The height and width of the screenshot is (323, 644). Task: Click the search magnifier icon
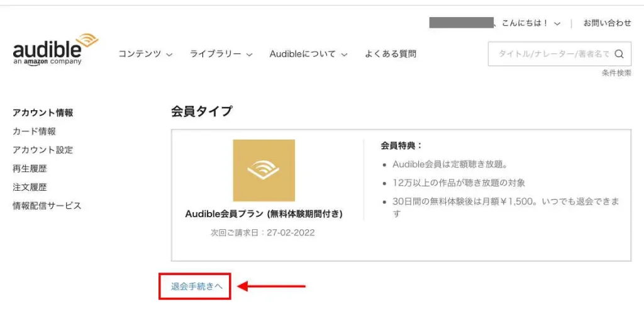619,54
